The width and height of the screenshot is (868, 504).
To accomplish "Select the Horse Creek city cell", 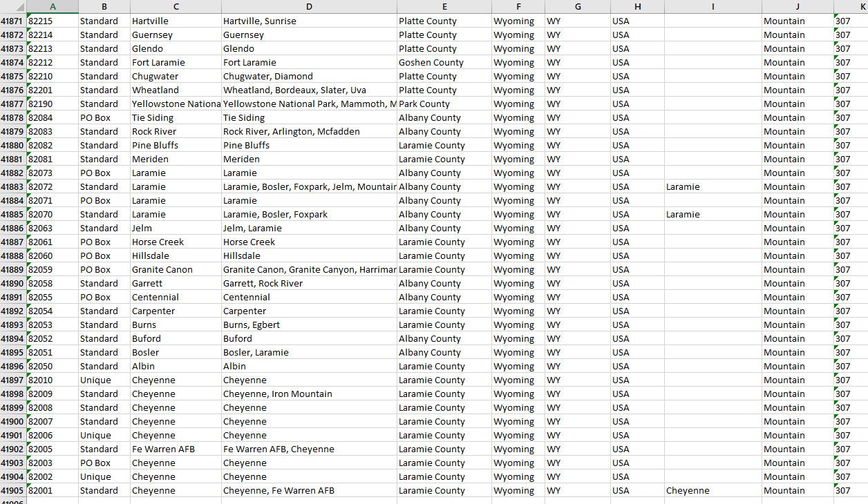I will coord(176,242).
